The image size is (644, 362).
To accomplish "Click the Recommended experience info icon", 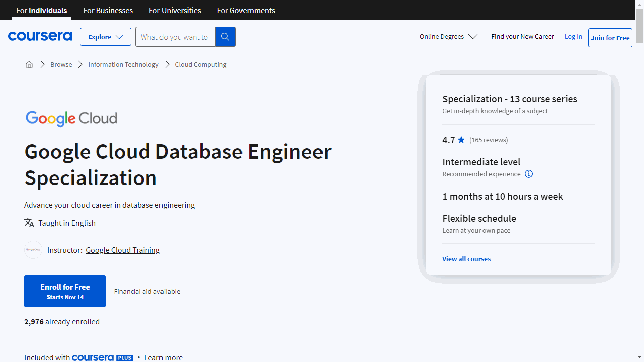I will (x=529, y=174).
